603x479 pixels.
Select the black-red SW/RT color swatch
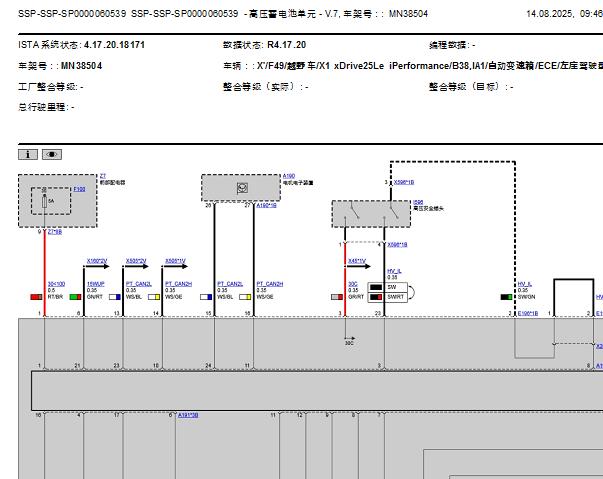click(x=376, y=297)
